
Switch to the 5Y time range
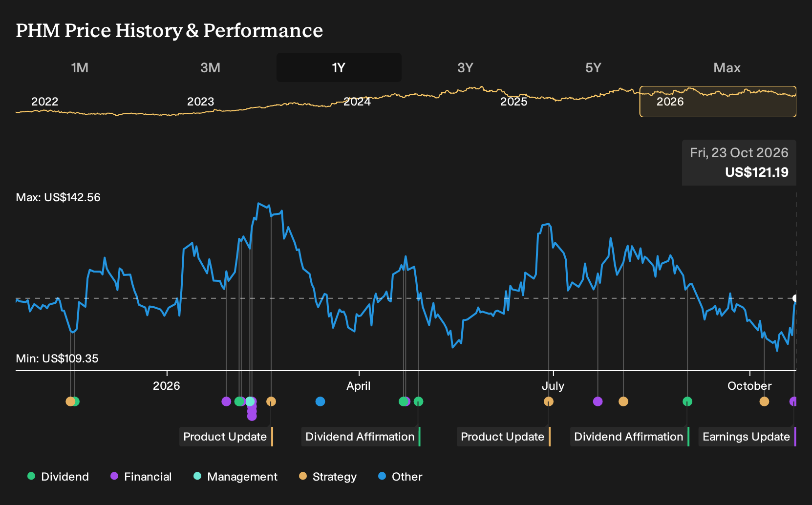click(x=593, y=67)
